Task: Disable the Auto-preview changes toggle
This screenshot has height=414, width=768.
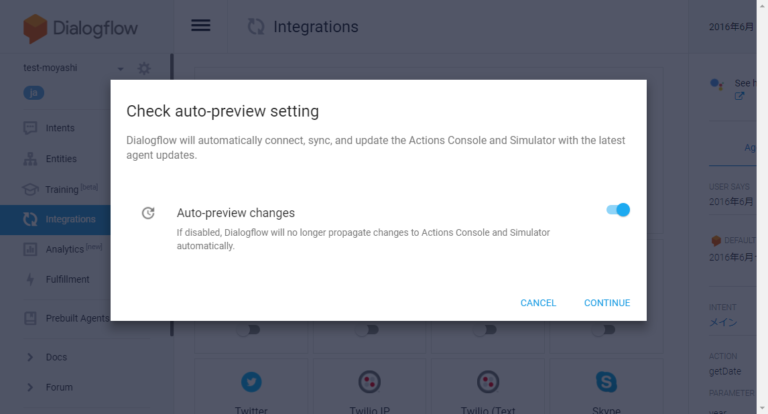Action: tap(618, 210)
